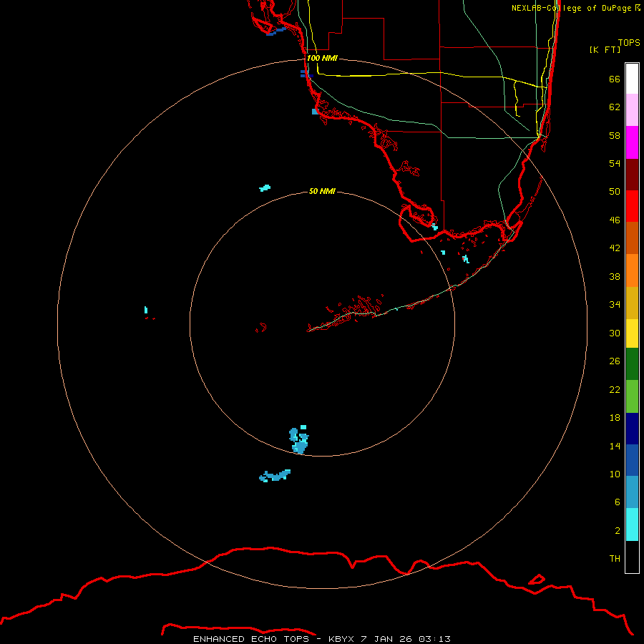
Task: Click the '66' legend scale number
Action: [x=615, y=79]
